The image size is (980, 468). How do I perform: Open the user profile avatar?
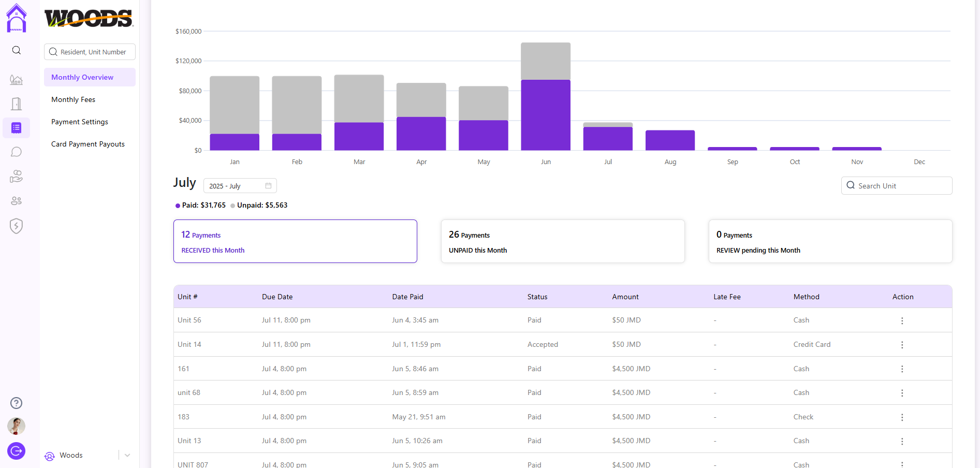(17, 426)
